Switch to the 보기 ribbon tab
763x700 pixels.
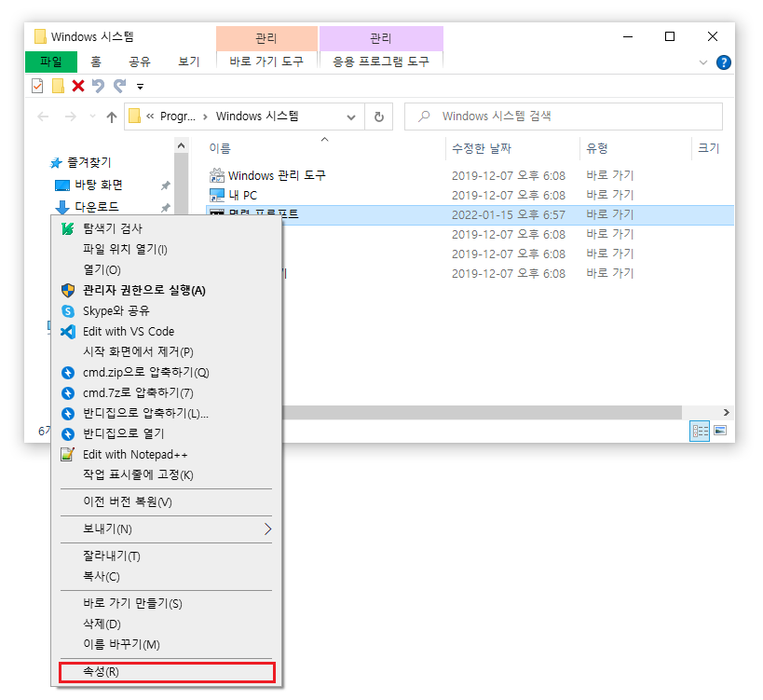tap(189, 62)
